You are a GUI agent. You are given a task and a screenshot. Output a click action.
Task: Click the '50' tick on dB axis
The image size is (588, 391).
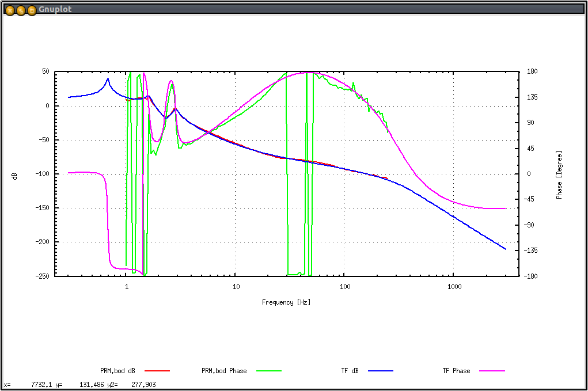(45, 71)
